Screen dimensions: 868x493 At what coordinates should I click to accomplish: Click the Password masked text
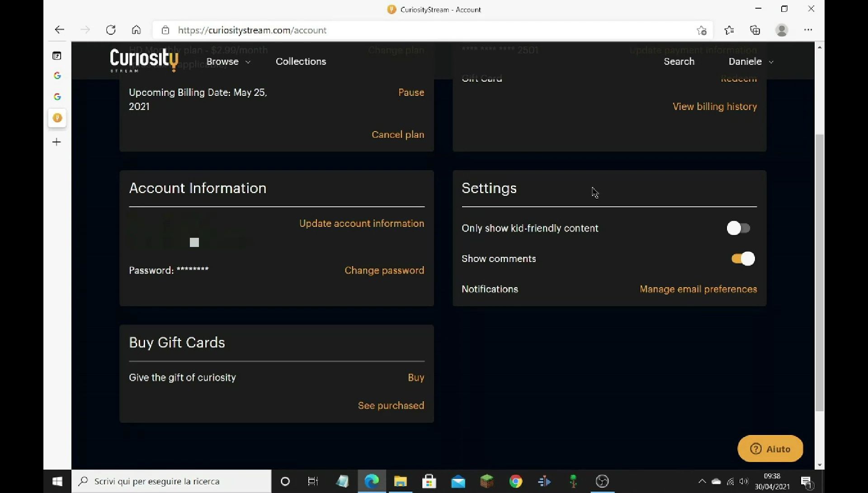click(x=169, y=270)
